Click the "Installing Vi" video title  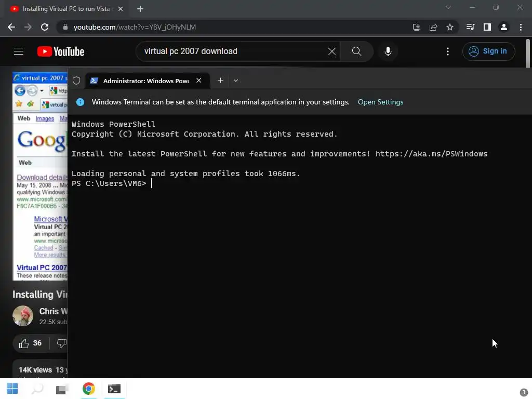point(39,294)
